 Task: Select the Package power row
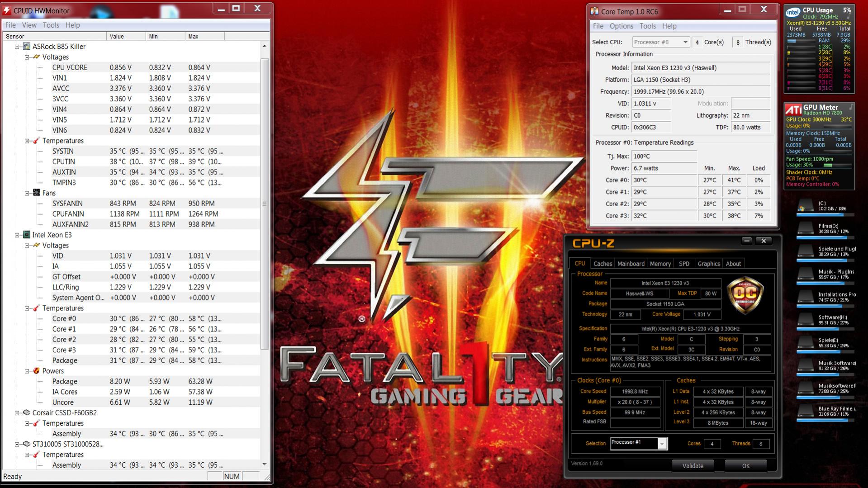[x=131, y=381]
